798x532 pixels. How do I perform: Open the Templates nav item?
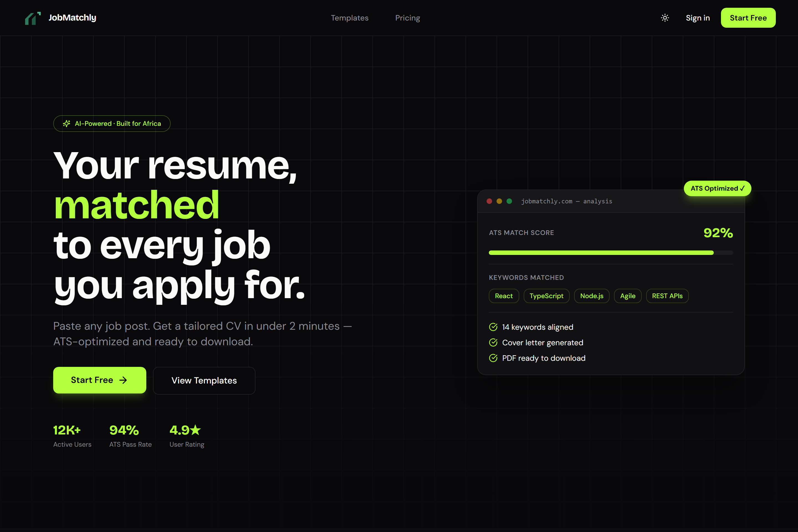349,18
